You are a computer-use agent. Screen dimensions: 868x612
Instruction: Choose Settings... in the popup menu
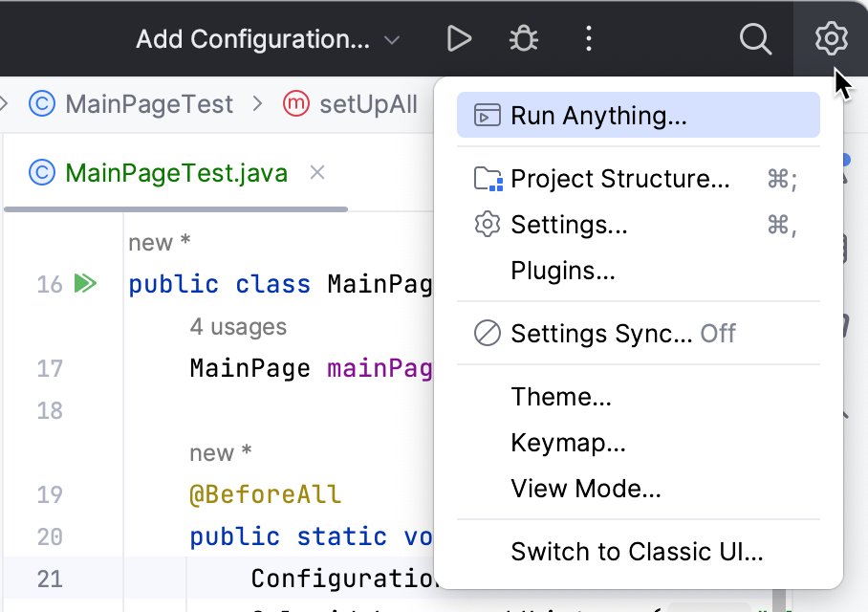[569, 225]
